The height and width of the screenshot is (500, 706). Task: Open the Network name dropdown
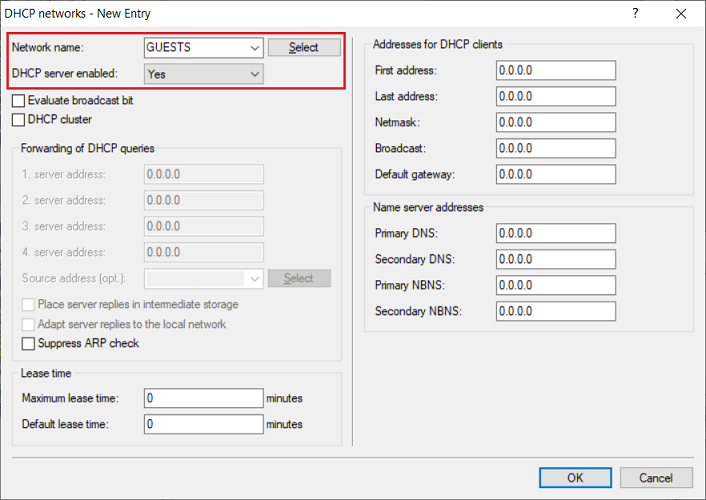254,47
